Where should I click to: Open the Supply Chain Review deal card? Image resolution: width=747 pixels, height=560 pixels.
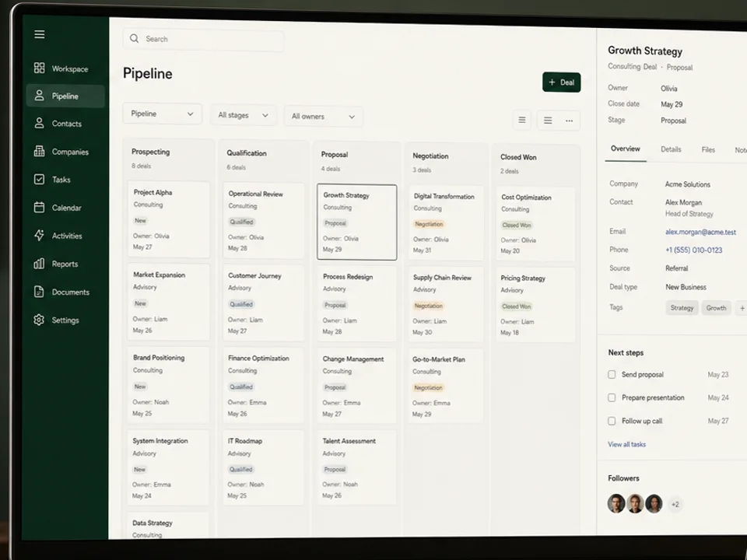[445, 305]
